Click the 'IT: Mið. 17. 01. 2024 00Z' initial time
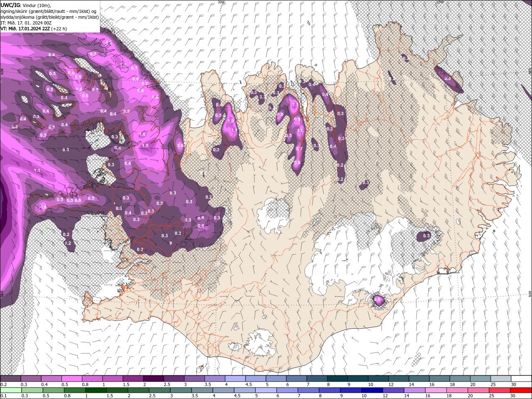Image resolution: width=532 pixels, height=399 pixels. (27, 23)
